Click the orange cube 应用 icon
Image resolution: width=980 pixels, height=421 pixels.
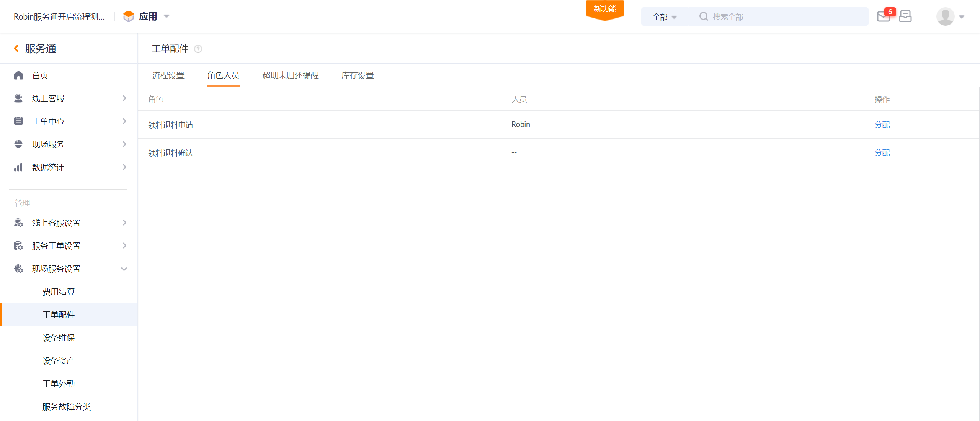pos(129,16)
